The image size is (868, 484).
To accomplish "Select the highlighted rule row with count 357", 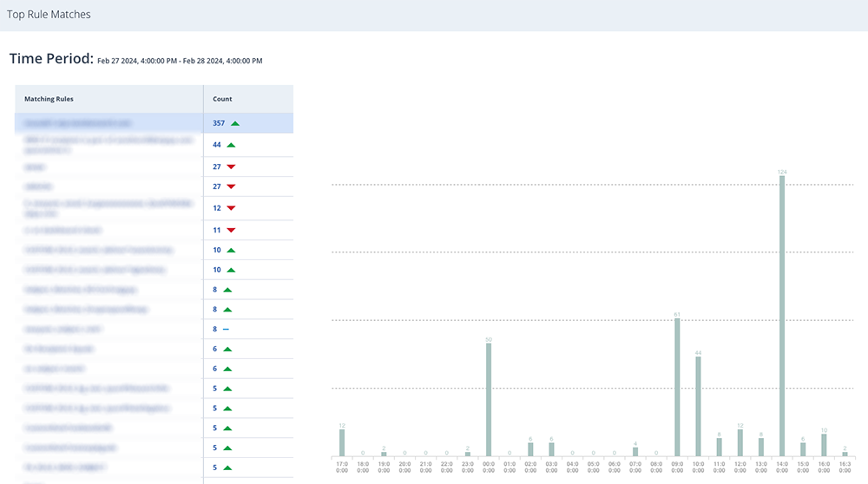I will [x=154, y=123].
